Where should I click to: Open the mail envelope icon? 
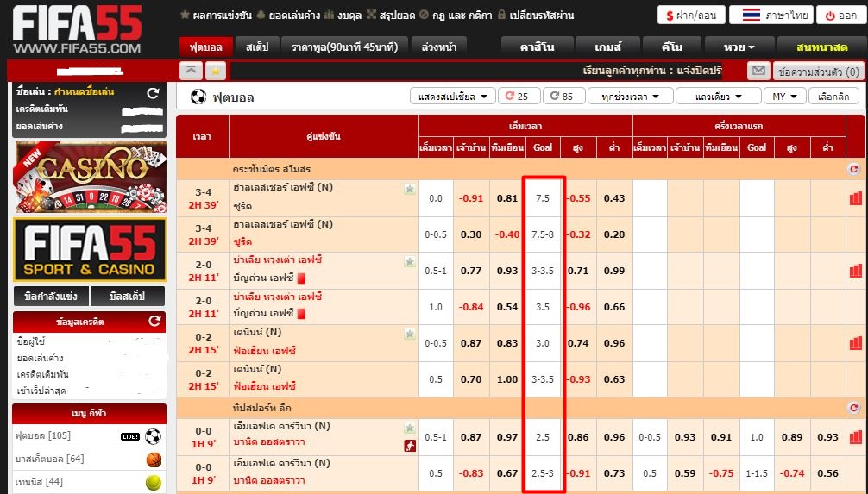(758, 71)
